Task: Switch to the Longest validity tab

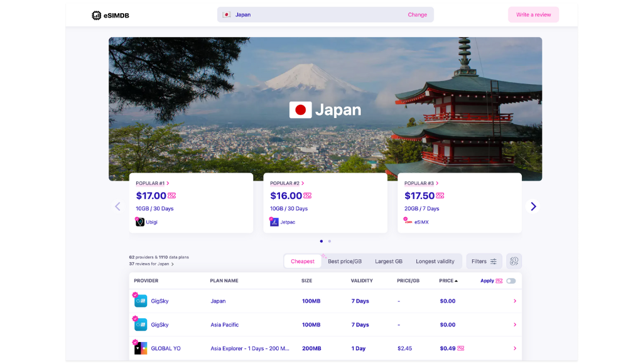Action: (x=435, y=261)
